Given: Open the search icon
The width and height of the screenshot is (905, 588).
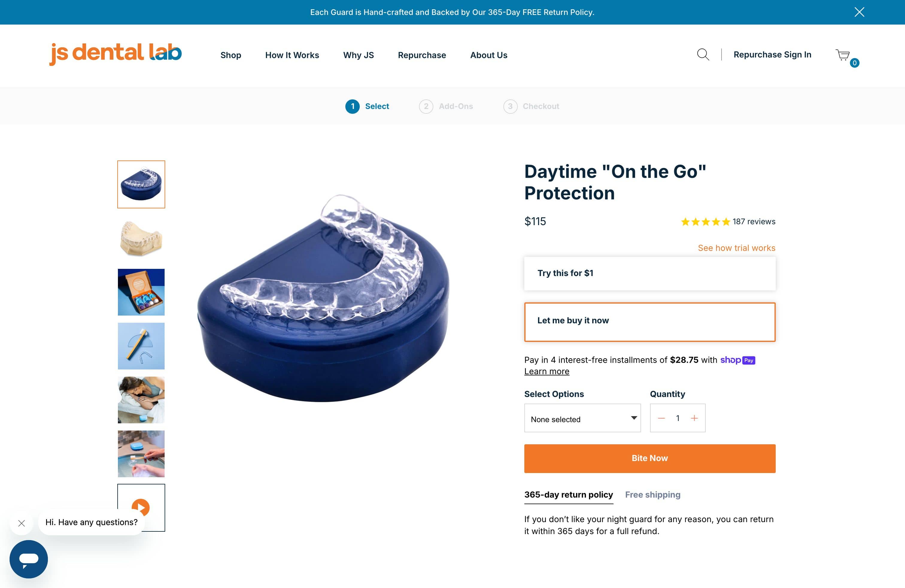Looking at the screenshot, I should [x=703, y=55].
